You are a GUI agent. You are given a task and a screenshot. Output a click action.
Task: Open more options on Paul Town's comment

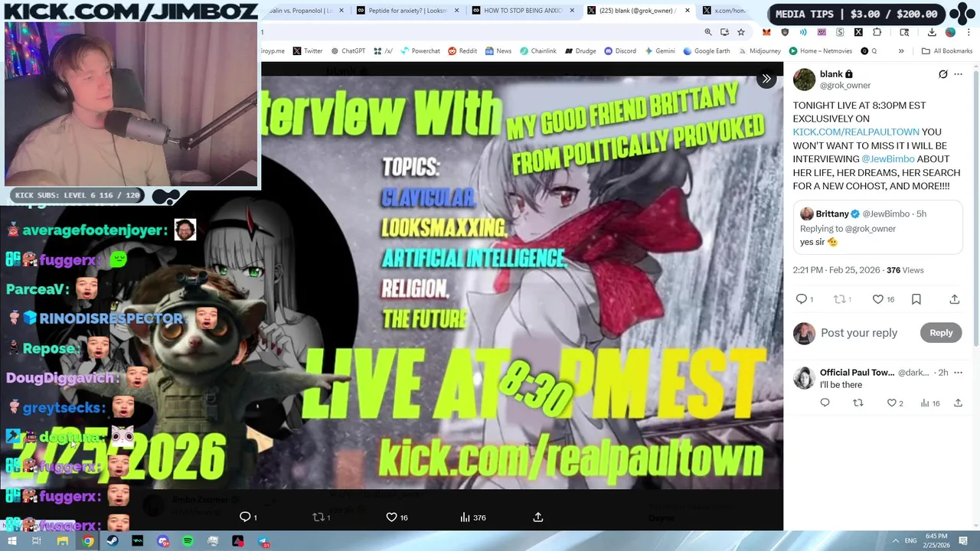pos(959,373)
